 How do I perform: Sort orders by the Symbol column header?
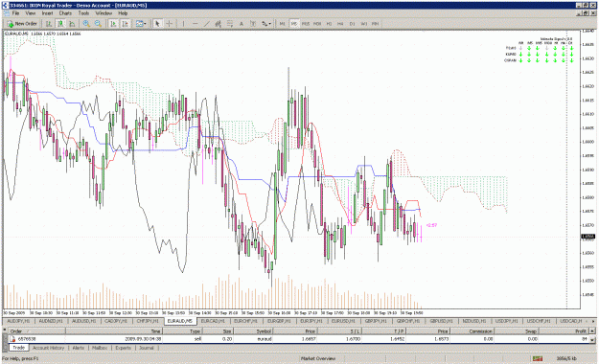click(253, 331)
